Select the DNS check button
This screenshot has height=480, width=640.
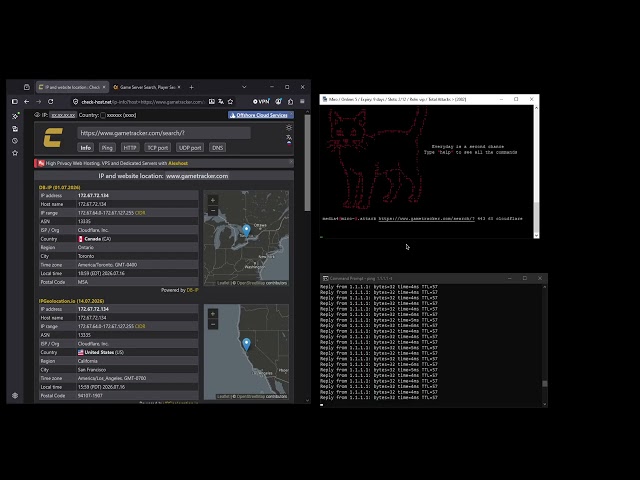[218, 148]
